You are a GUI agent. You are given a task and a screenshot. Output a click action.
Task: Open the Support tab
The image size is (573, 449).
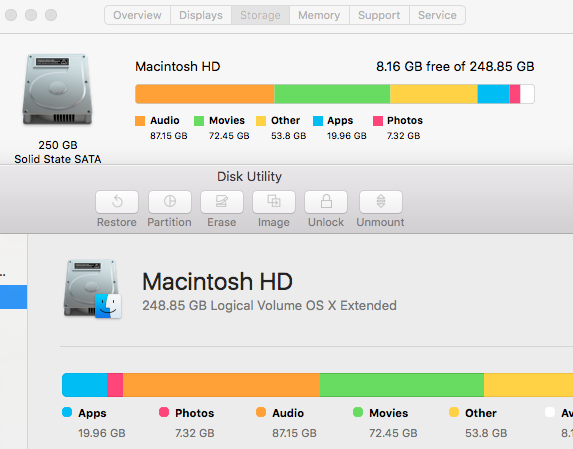[379, 15]
